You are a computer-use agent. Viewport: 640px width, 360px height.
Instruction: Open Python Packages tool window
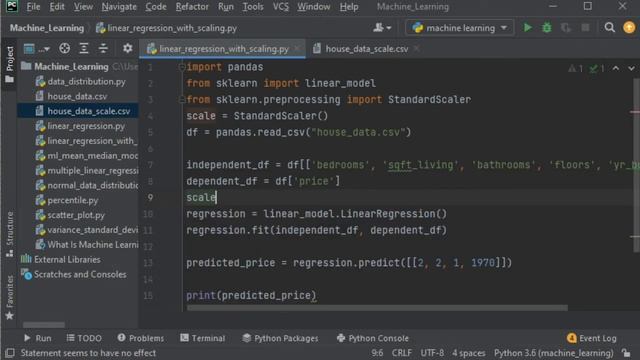coord(280,338)
